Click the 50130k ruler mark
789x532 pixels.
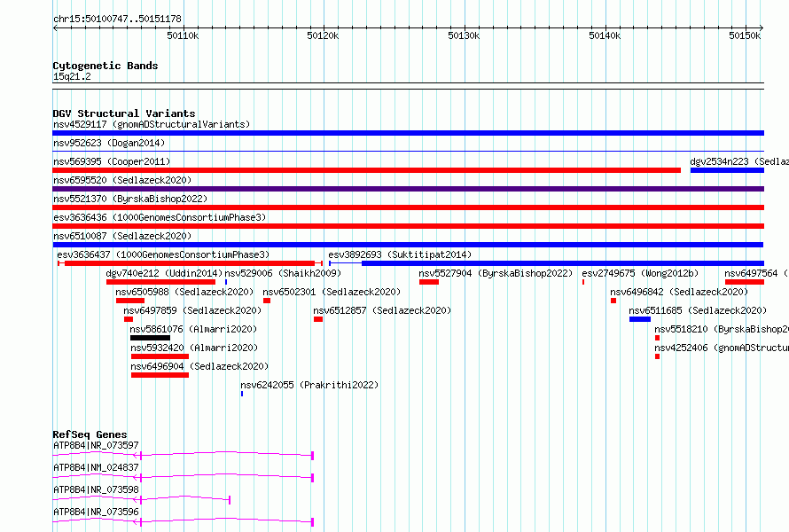(464, 35)
